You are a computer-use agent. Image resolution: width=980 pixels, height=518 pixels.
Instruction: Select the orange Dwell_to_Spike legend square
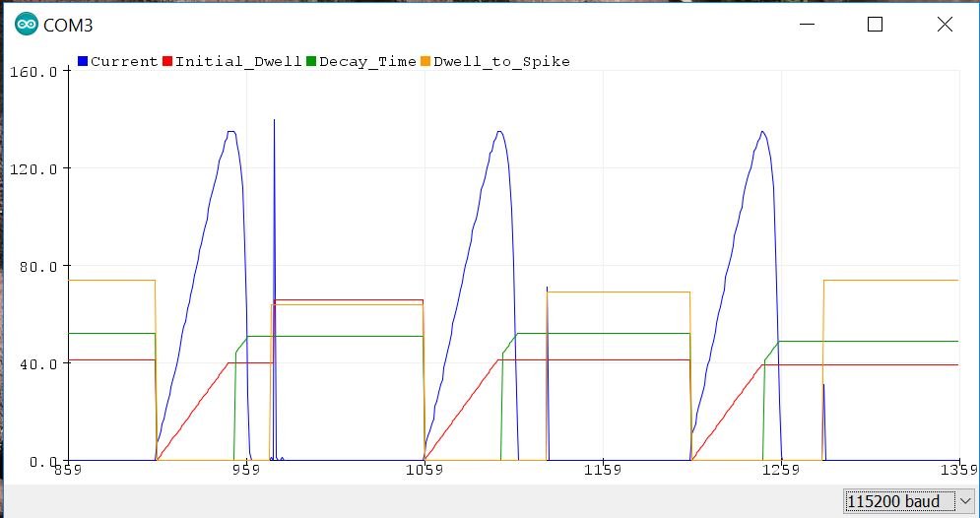point(425,61)
